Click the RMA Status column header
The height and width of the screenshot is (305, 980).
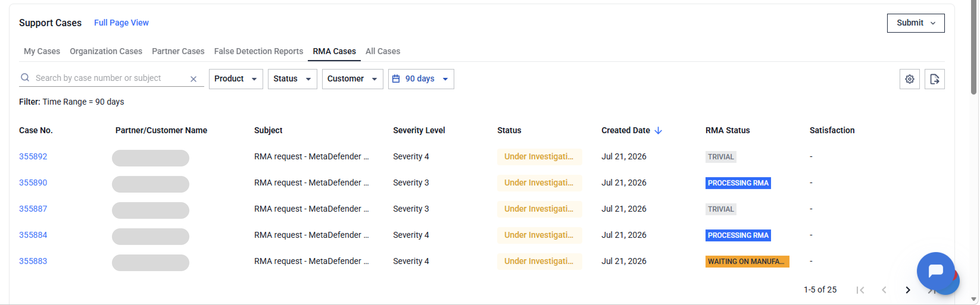[x=727, y=130]
